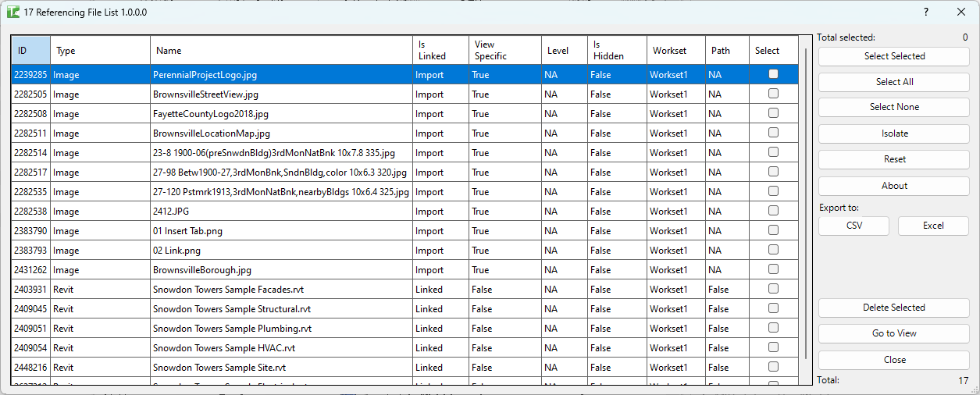The height and width of the screenshot is (395, 980).
Task: Click ID cell 2239285
Action: (31, 75)
